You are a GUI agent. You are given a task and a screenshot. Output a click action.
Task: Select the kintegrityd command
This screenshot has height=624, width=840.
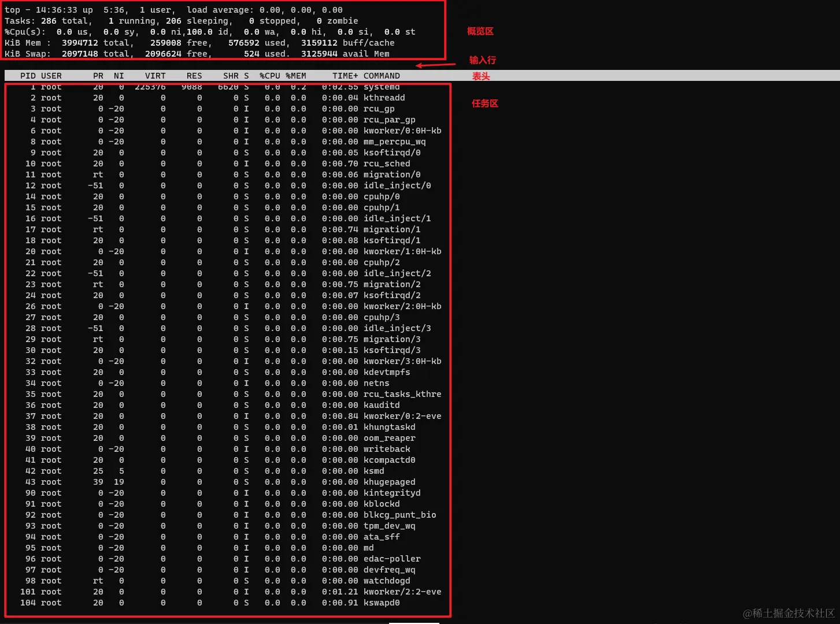coord(392,493)
